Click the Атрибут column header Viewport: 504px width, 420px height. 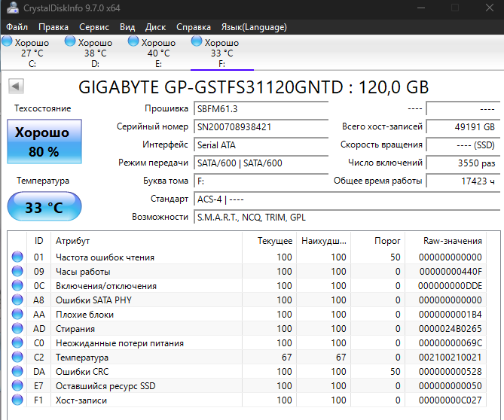click(x=146, y=241)
